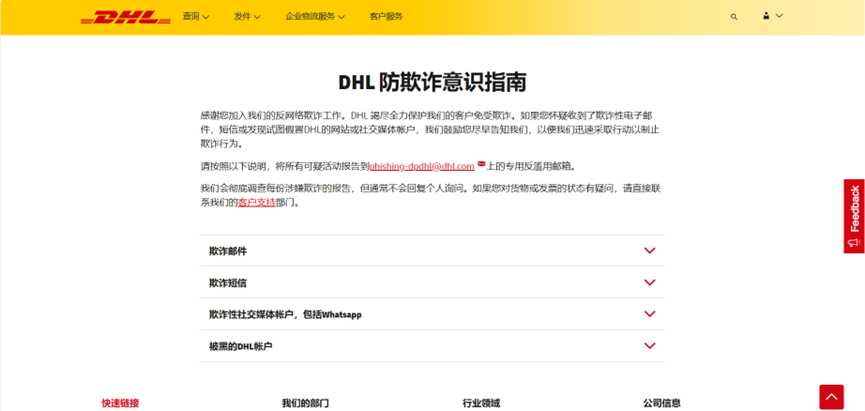Open the 企业物流服务 menu

click(x=315, y=17)
